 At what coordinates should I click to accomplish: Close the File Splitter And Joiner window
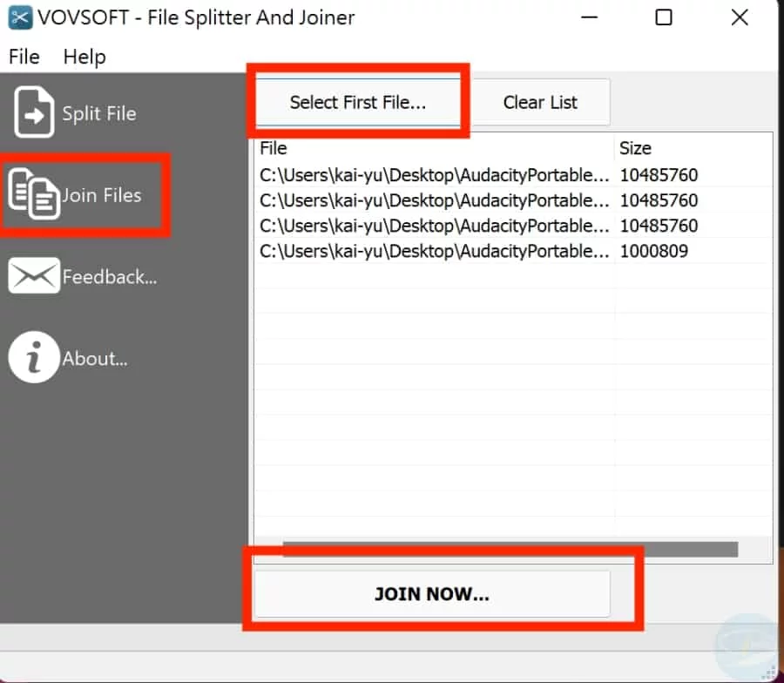[x=739, y=17]
